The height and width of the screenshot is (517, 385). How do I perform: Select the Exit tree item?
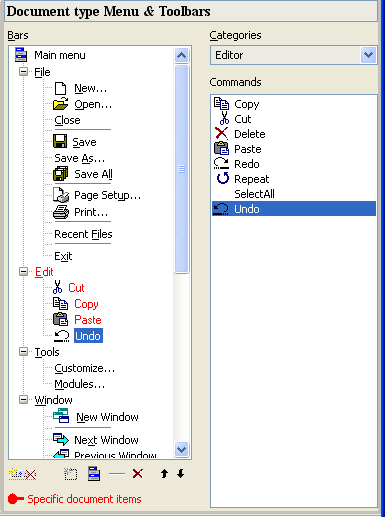click(x=63, y=256)
